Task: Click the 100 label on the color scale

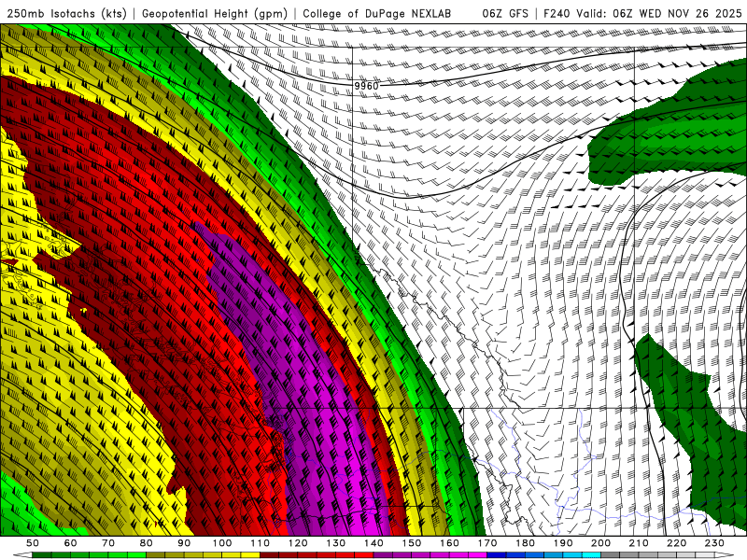Action: [221, 543]
